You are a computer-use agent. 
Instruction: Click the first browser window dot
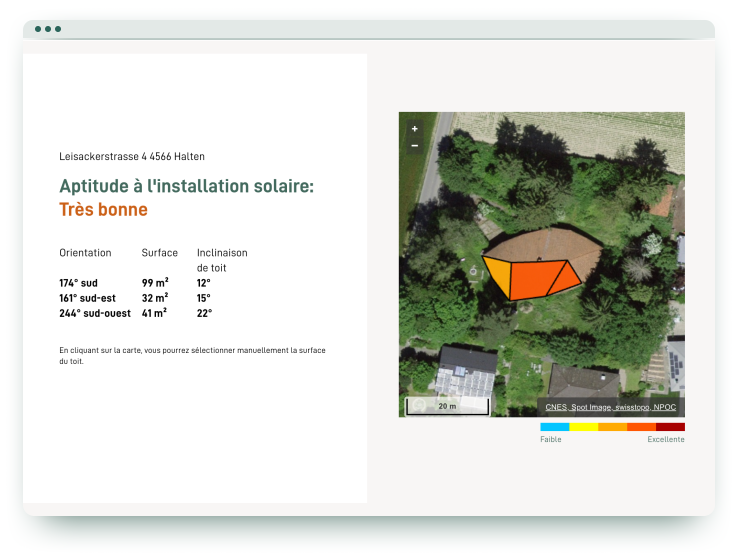click(38, 29)
